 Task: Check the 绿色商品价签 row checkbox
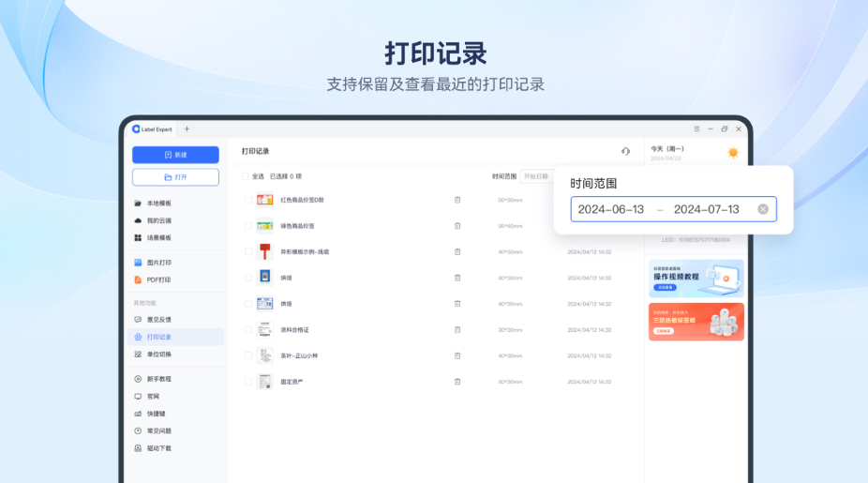(x=248, y=226)
